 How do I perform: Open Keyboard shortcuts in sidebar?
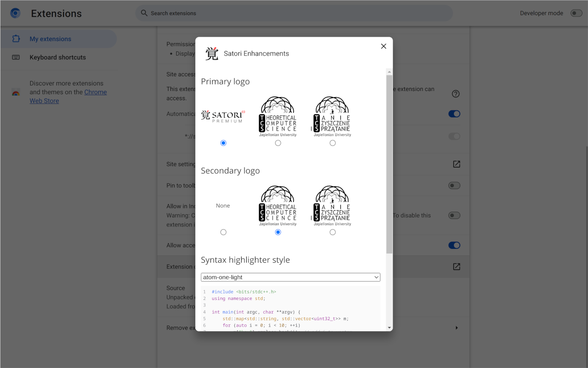(x=58, y=57)
